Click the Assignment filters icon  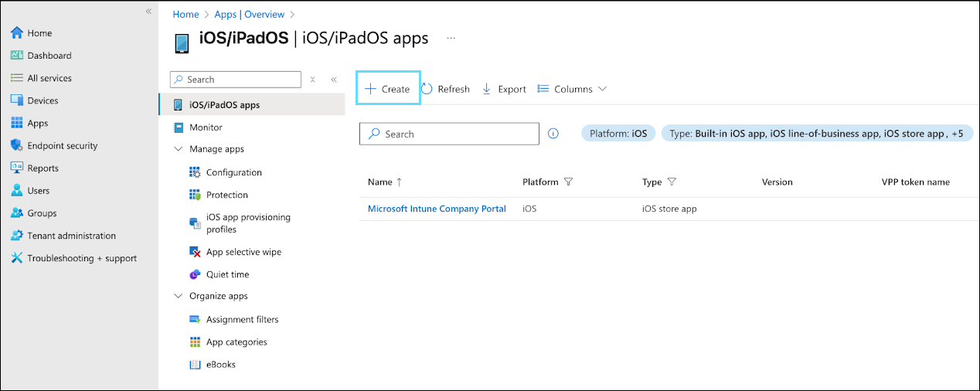tap(195, 319)
